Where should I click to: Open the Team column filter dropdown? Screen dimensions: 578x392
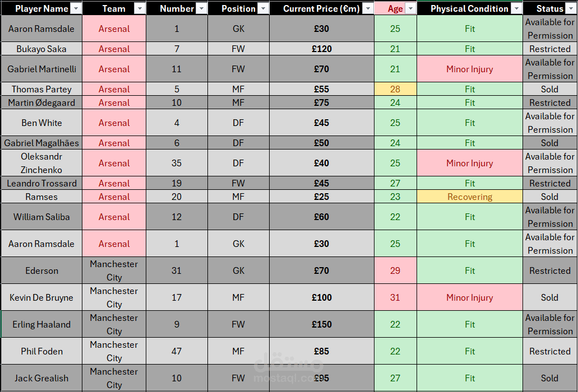pos(140,8)
